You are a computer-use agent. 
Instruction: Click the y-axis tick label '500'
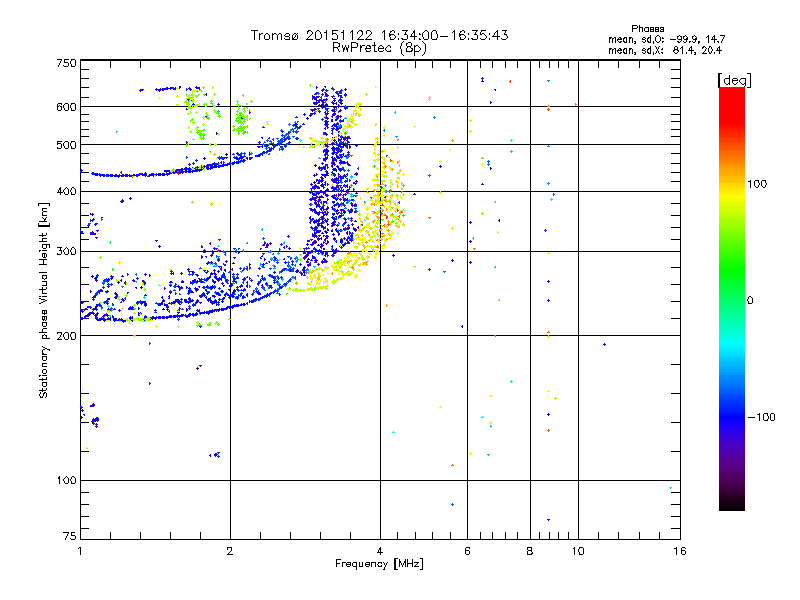[66, 145]
